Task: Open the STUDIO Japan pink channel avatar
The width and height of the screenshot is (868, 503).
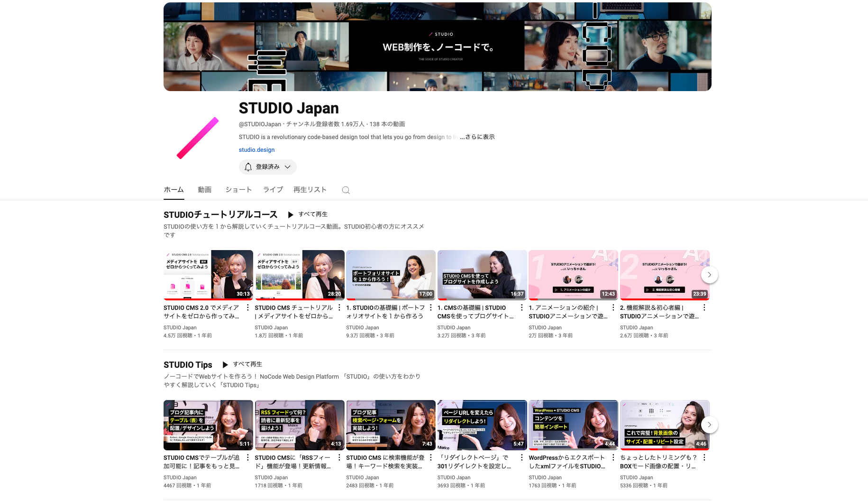Action: coord(198,138)
